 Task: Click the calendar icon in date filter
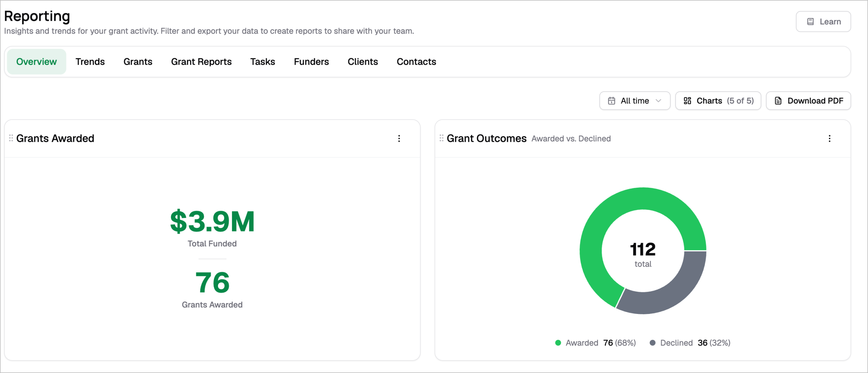611,101
